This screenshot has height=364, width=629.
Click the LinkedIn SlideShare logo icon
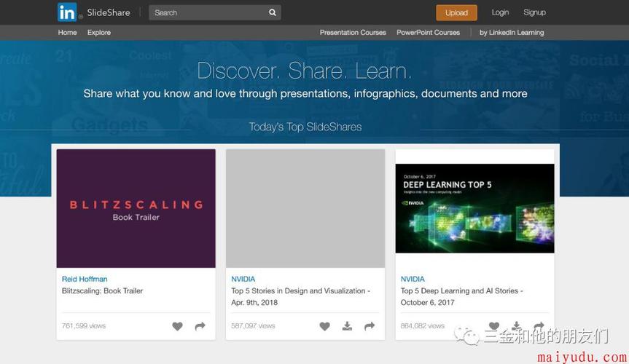pyautogui.click(x=67, y=12)
